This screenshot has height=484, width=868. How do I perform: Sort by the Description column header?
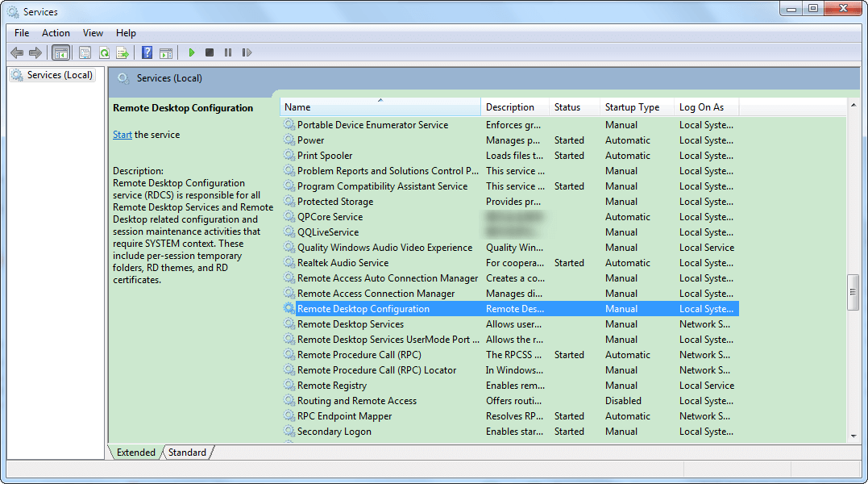coord(515,106)
